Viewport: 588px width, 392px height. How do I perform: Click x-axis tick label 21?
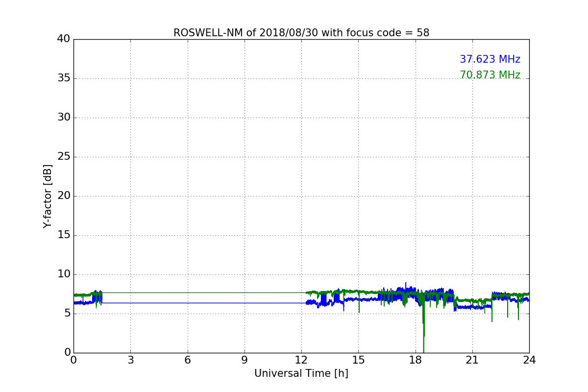coord(472,360)
